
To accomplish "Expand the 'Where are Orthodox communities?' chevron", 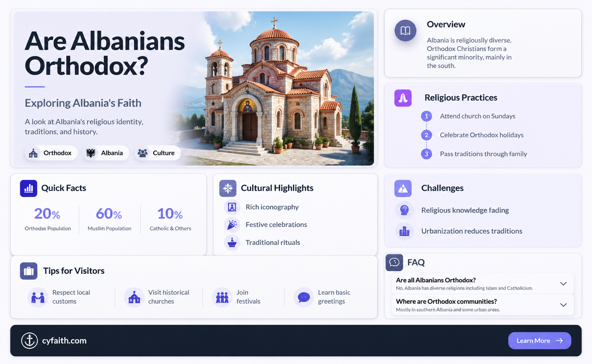I will click(x=563, y=305).
